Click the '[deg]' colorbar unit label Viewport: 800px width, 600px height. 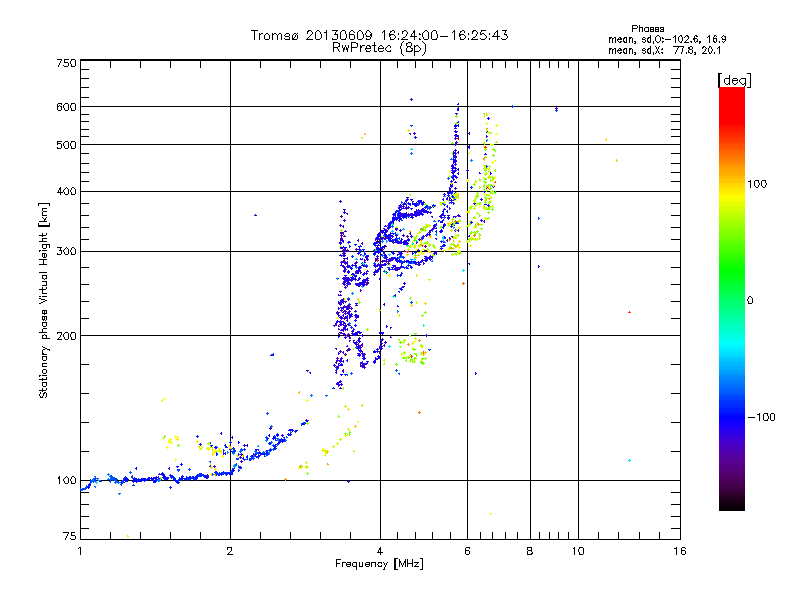click(x=734, y=81)
